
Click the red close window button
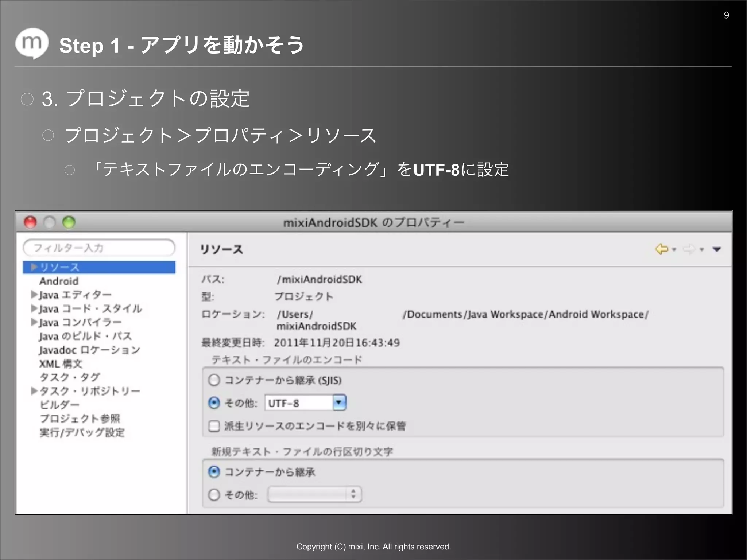point(30,222)
